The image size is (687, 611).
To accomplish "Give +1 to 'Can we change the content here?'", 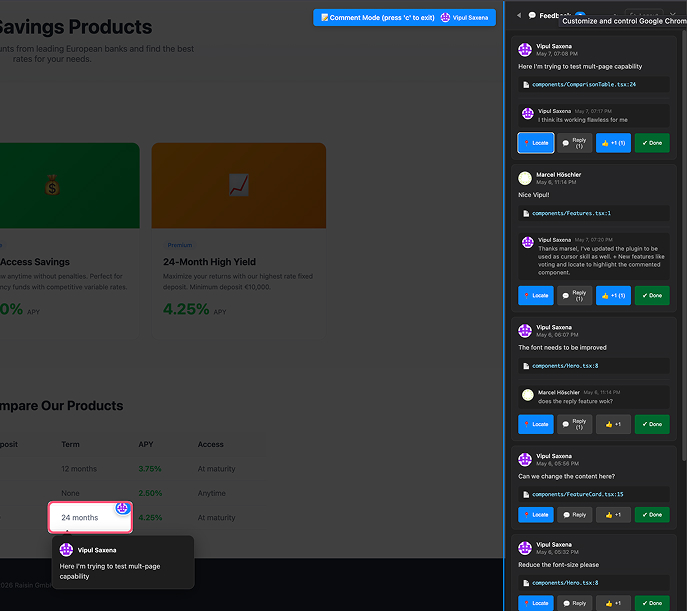I will click(613, 515).
